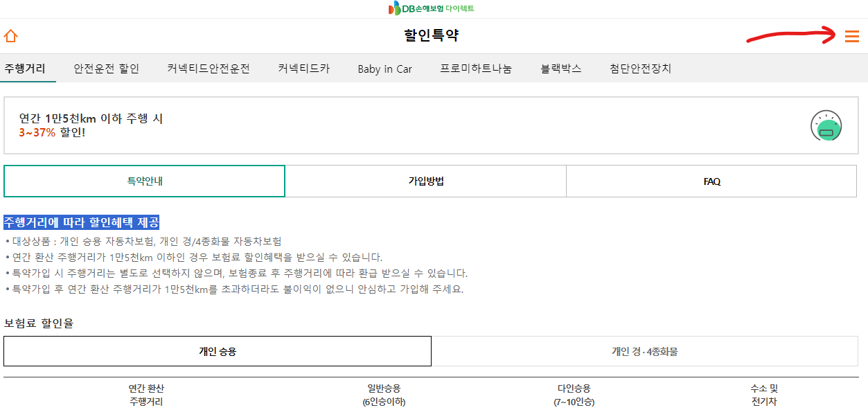
Task: Click 수소 및 전기차 column header
Action: coord(765,395)
